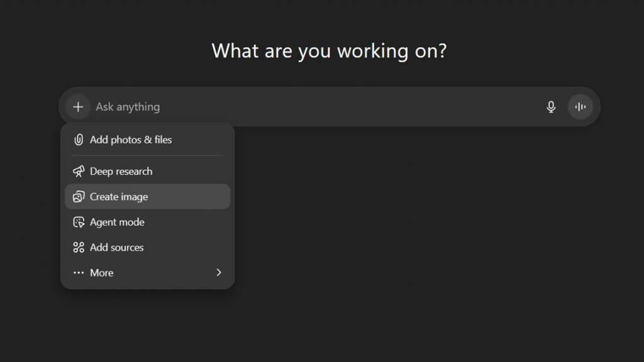Focus the 'Ask anything' text field
This screenshot has height=362, width=644.
pos(128,107)
